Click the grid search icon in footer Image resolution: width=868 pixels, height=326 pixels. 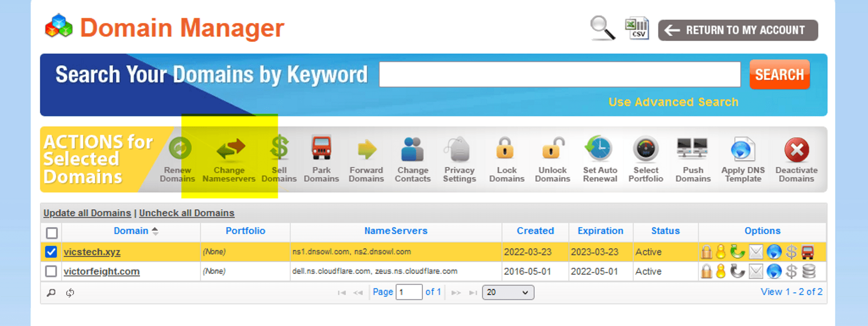[x=51, y=293]
